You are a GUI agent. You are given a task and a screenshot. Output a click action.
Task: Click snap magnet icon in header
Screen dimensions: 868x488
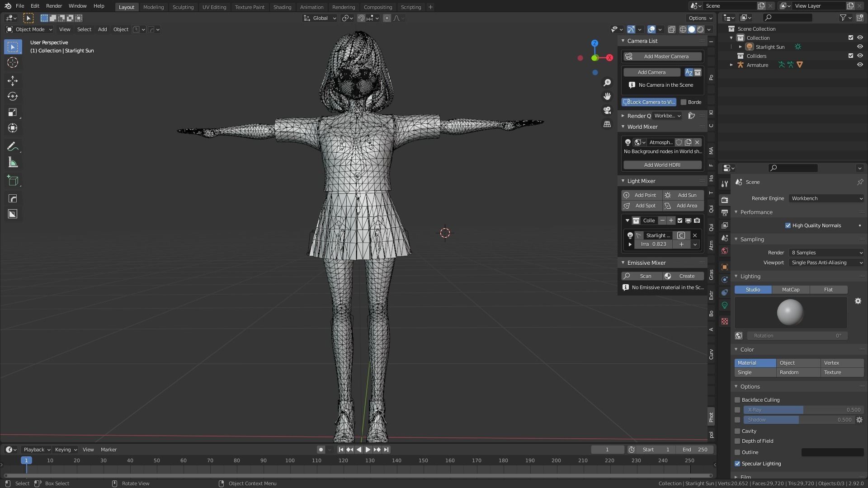(361, 18)
